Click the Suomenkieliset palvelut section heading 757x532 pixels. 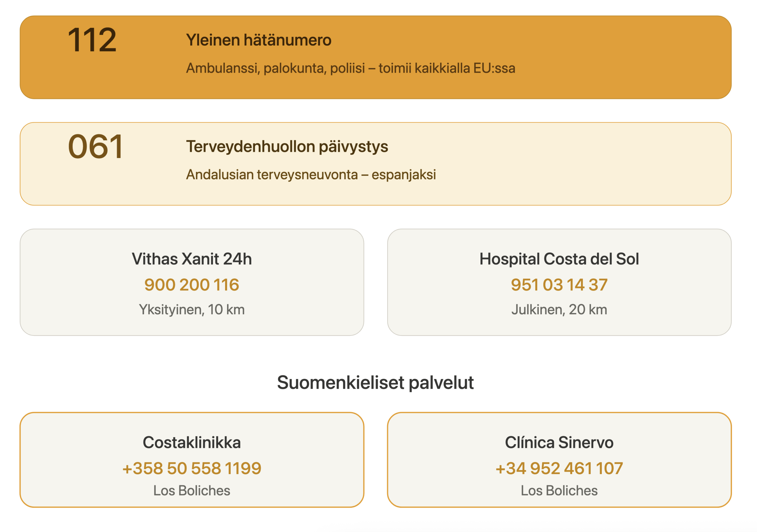pyautogui.click(x=375, y=383)
